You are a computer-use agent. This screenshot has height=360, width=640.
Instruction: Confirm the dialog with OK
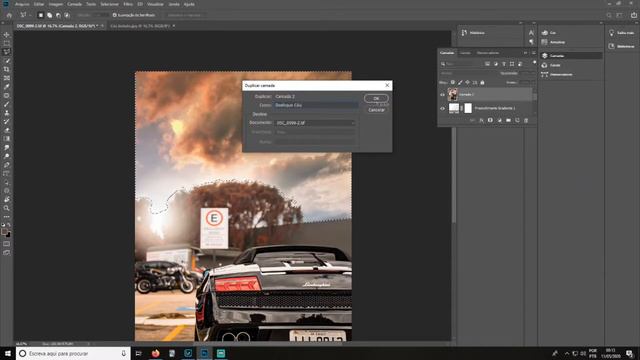[x=376, y=98]
